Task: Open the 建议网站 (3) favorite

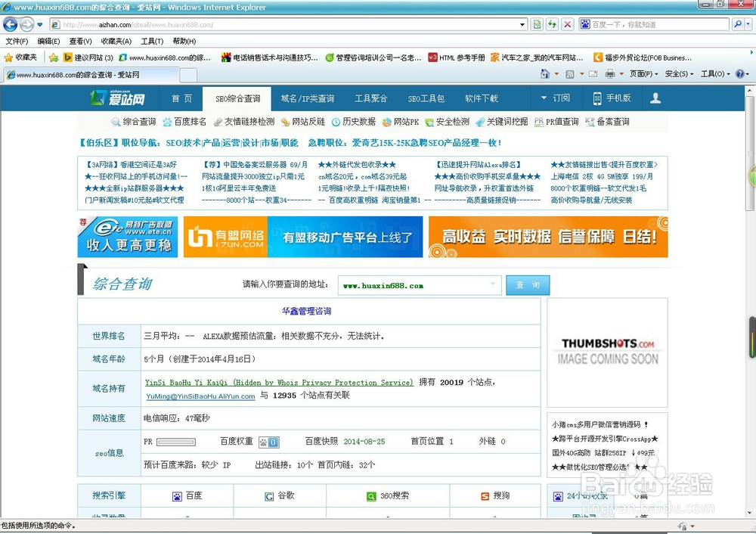Action: [88, 58]
